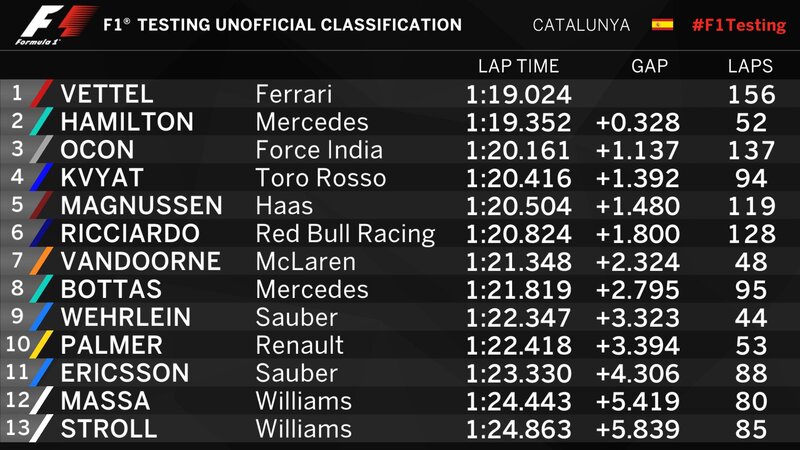The image size is (800, 450).
Task: Select the MAGNUSSEN driver row name
Action: (141, 206)
